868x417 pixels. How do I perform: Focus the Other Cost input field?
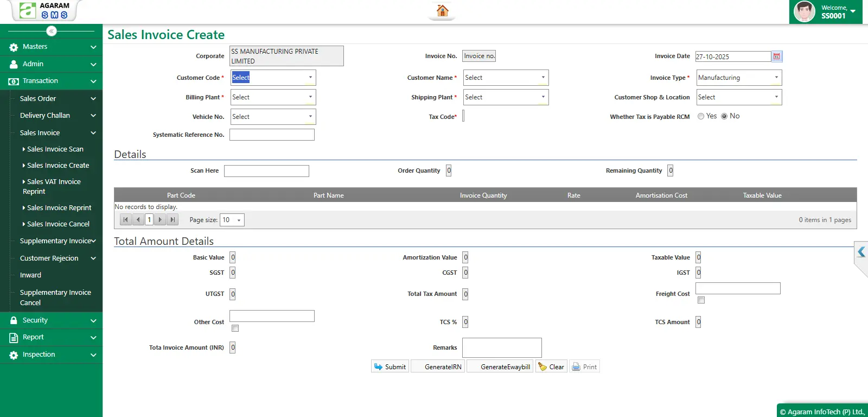click(272, 316)
